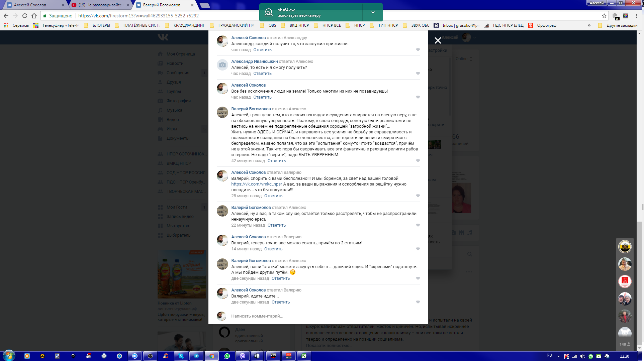Click the vk.com/vmkc_npsr link in comment
This screenshot has height=361, width=644.
click(x=257, y=184)
